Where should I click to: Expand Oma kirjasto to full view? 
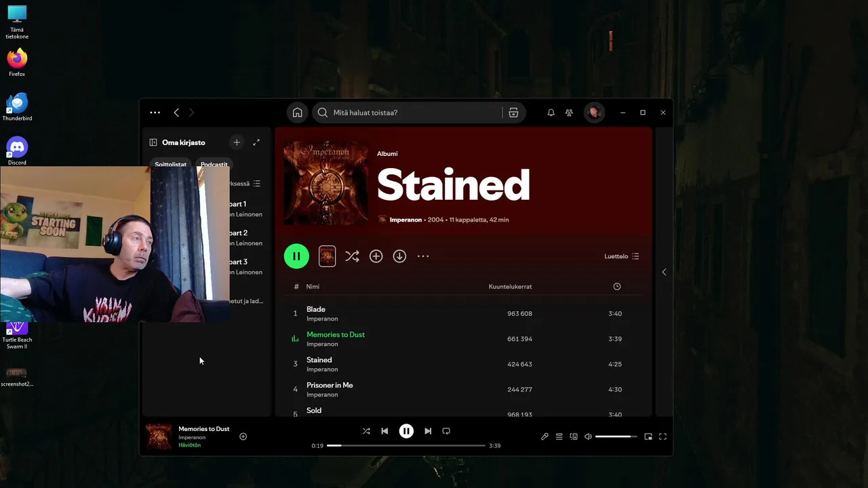[x=256, y=142]
